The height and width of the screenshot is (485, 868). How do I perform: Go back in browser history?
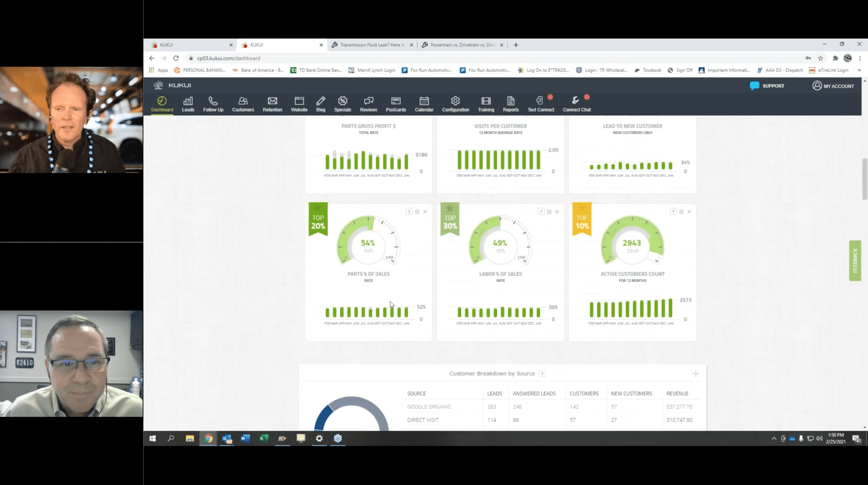pos(152,58)
